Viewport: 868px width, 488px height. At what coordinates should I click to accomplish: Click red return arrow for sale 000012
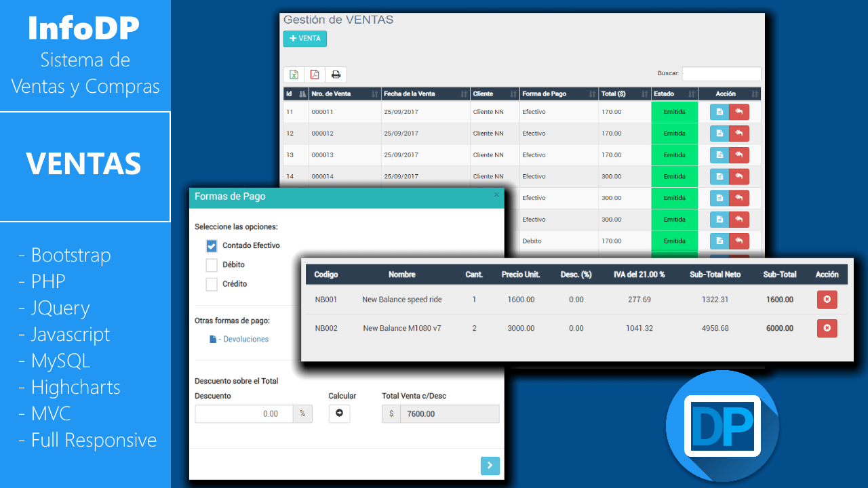(x=739, y=134)
